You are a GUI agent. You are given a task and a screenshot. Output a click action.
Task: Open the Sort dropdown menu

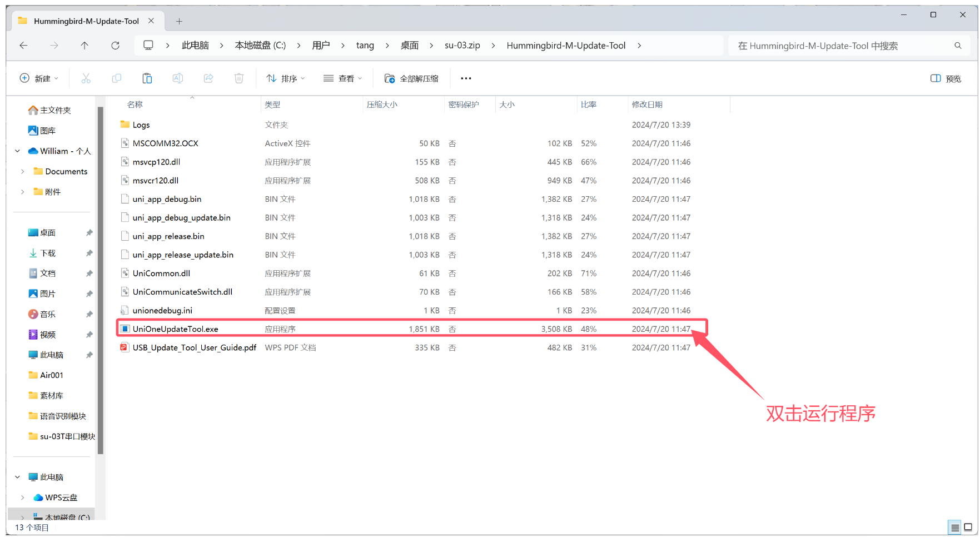pyautogui.click(x=286, y=78)
